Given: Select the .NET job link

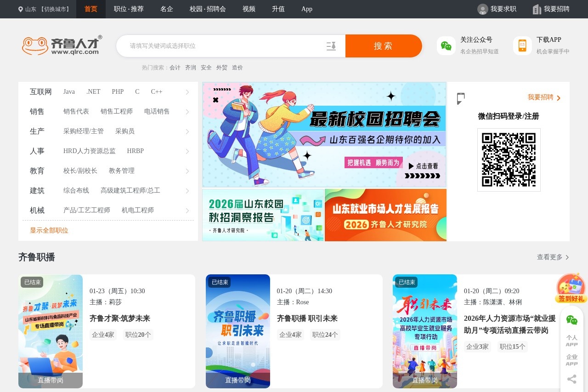Looking at the screenshot, I should click(93, 92).
